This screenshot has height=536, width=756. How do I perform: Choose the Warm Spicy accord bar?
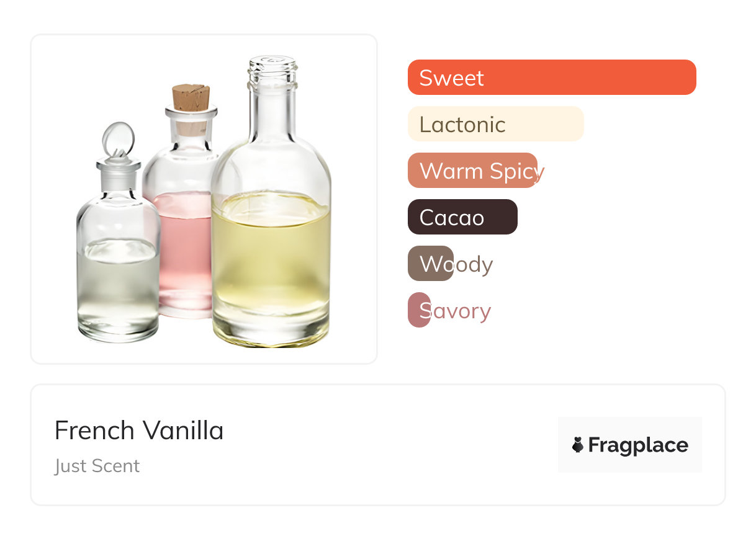click(x=472, y=171)
